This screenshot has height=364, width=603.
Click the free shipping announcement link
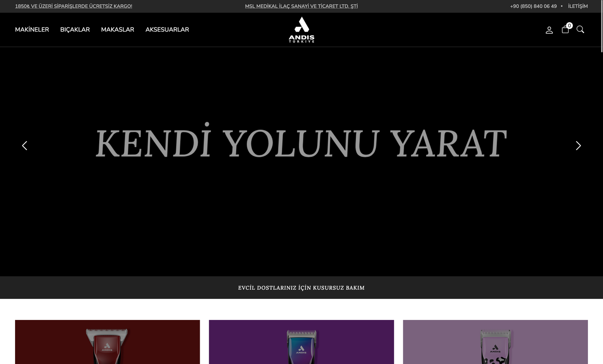point(73,6)
